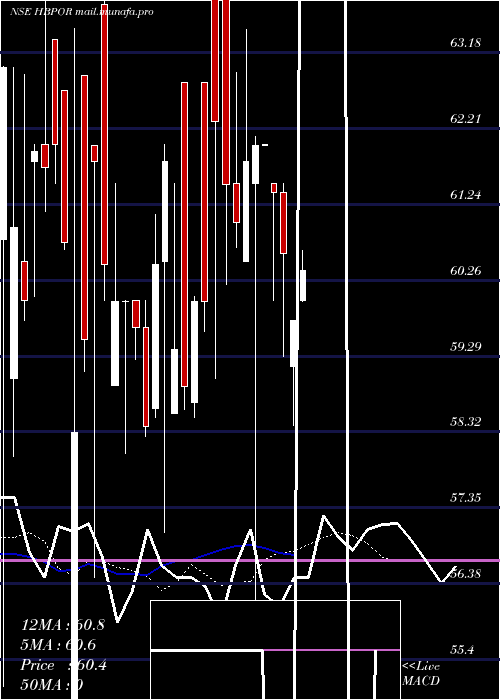Click the 60.26 price axis label
This screenshot has height=700, width=500.
466,271
